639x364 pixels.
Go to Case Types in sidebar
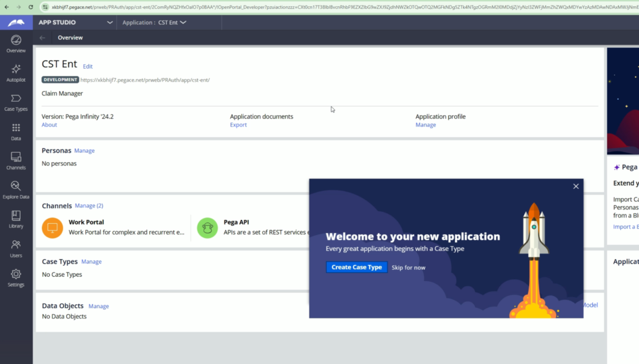tap(16, 103)
